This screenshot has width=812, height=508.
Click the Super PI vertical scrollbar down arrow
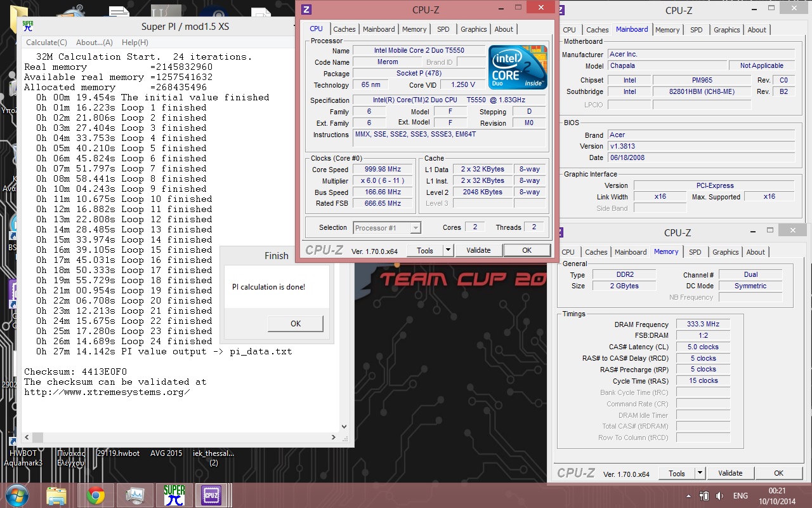click(344, 427)
